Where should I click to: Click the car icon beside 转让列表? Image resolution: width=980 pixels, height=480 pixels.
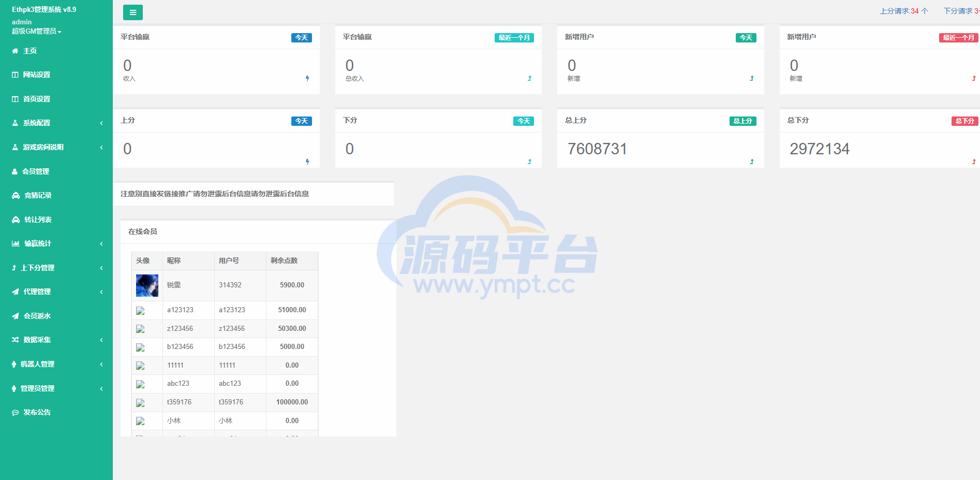tap(16, 220)
